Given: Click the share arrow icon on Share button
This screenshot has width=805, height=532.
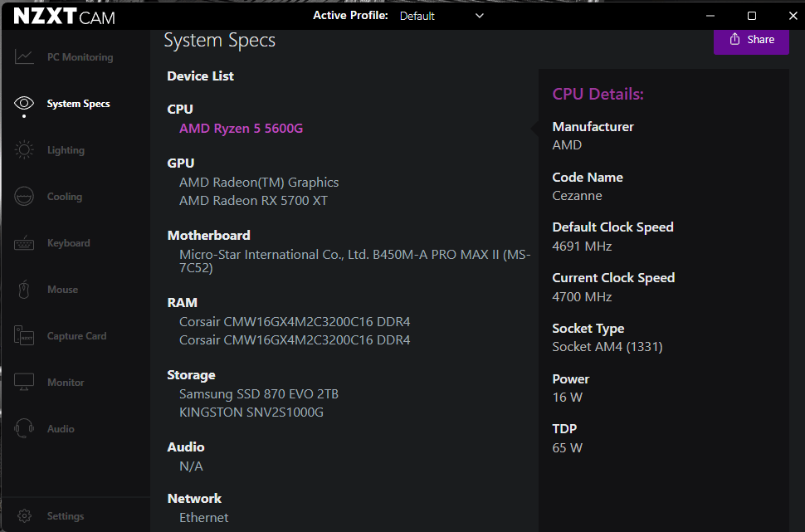Looking at the screenshot, I should click(734, 39).
